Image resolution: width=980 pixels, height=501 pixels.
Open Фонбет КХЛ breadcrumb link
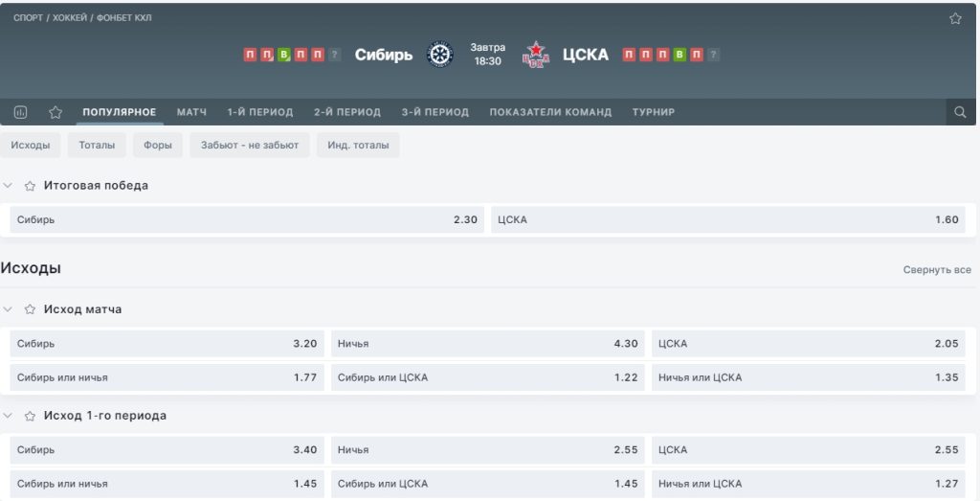pos(123,17)
